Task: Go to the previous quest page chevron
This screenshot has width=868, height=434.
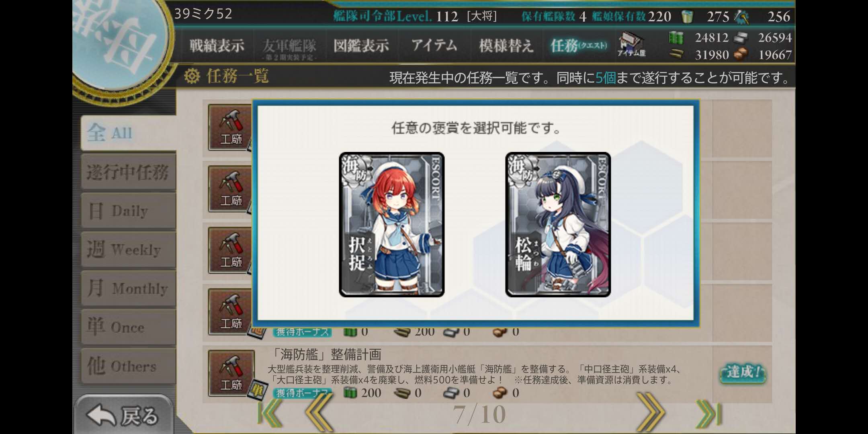Action: 318,413
